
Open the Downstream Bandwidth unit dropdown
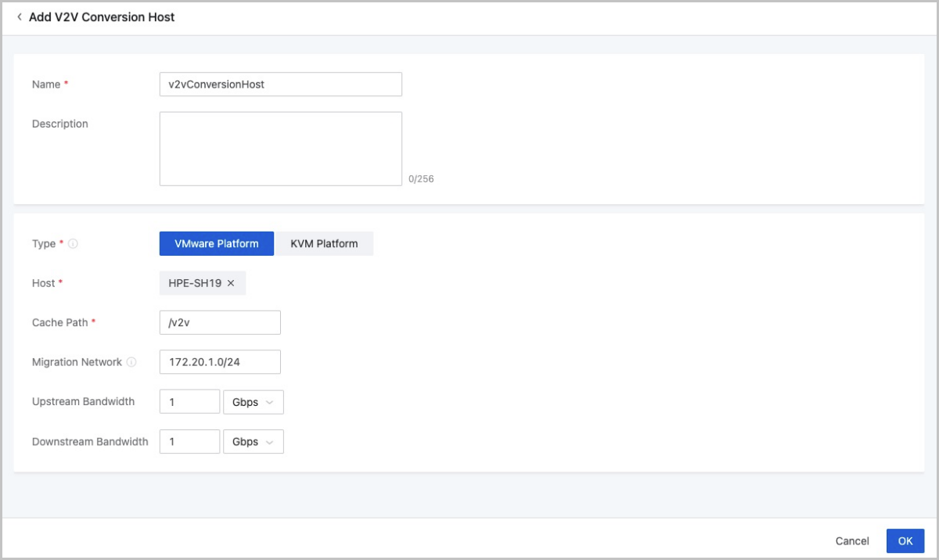(253, 442)
